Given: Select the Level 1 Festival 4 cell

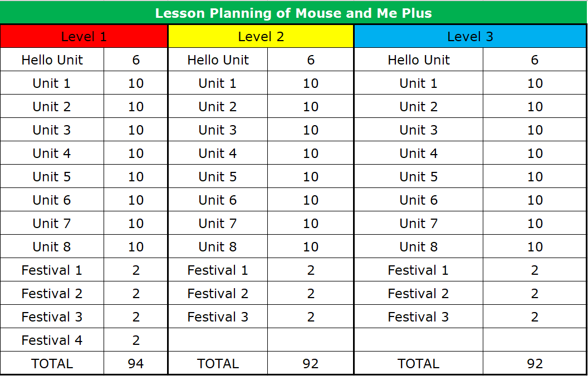Looking at the screenshot, I should pos(52,340).
